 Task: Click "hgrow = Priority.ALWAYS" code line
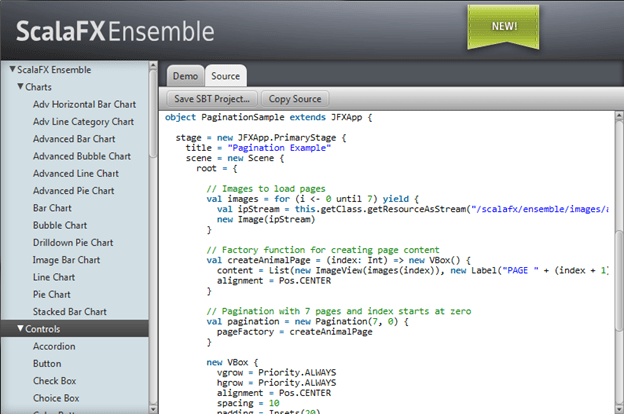tap(276, 383)
